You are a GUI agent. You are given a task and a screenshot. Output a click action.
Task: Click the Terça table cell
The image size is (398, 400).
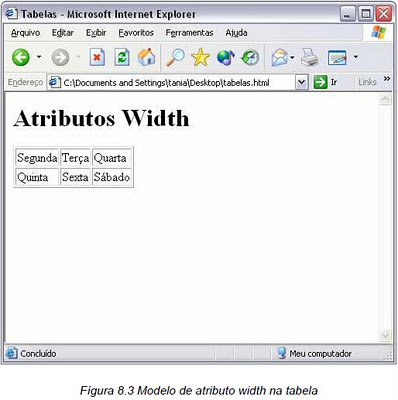tap(75, 158)
